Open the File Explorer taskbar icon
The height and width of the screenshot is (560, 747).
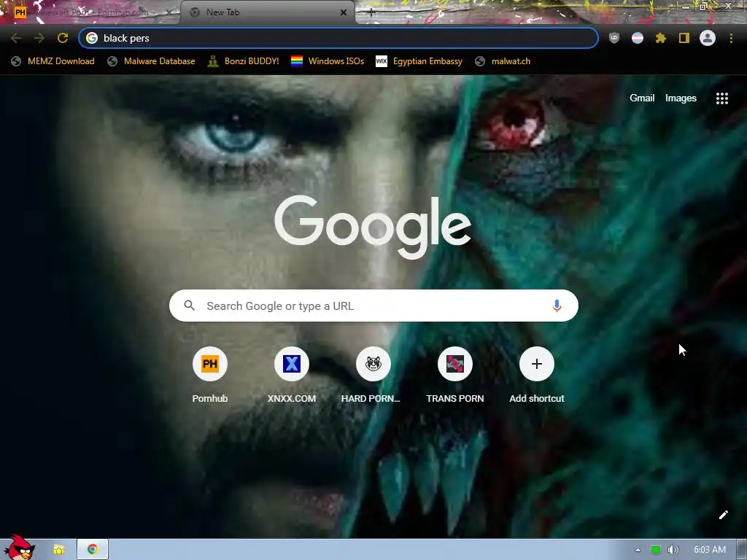(x=58, y=550)
